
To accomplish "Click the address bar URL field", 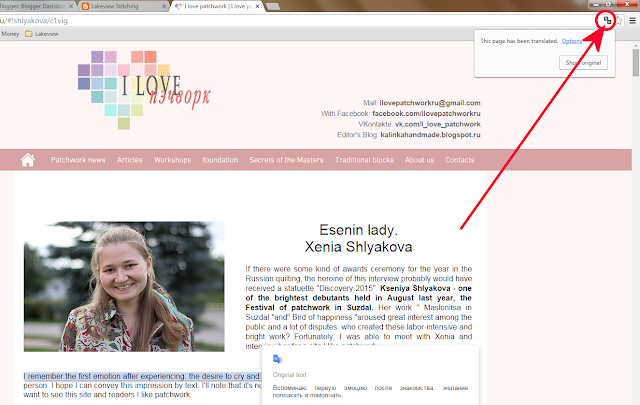I will (298, 20).
